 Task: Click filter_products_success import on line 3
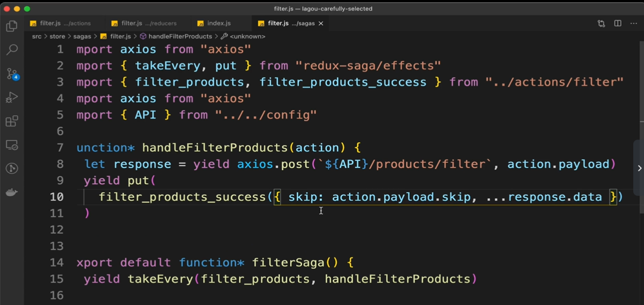(343, 82)
